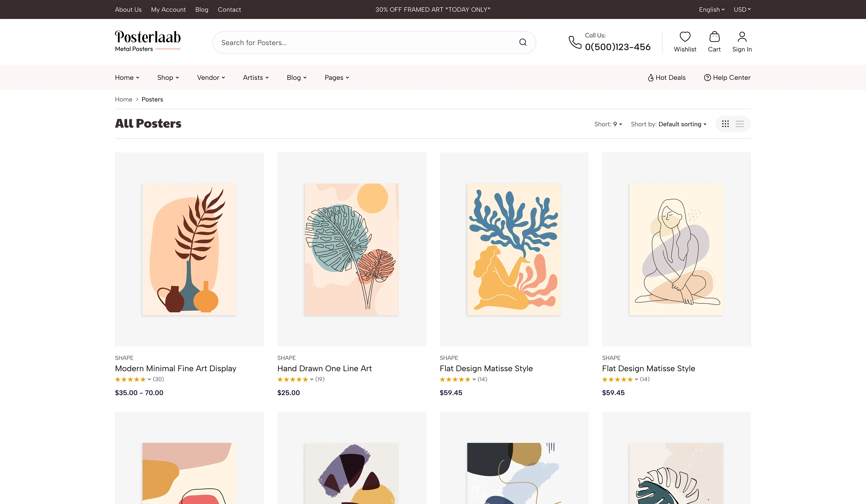The height and width of the screenshot is (504, 866).
Task: Click the 30% off framed art banner
Action: click(433, 10)
